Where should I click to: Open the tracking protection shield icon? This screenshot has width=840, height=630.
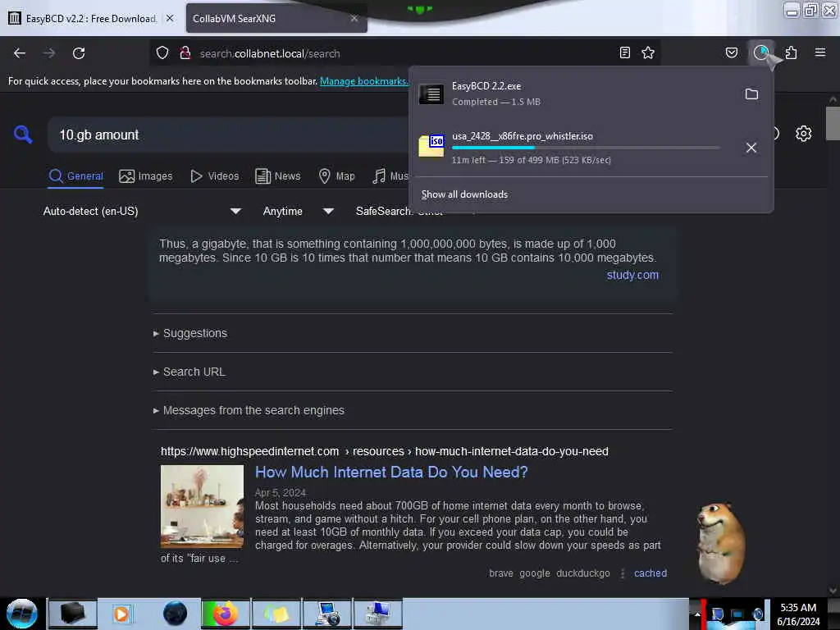162,53
